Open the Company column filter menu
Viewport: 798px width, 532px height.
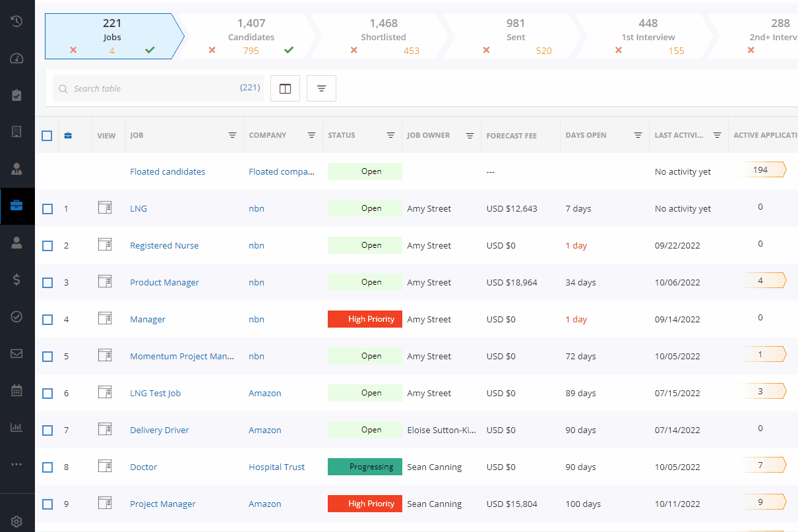(311, 135)
